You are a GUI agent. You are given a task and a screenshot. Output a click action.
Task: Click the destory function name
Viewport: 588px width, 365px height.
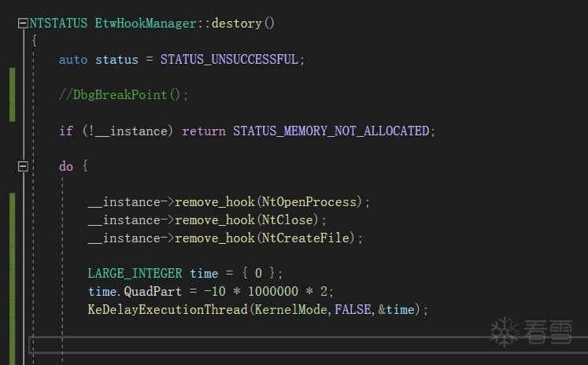237,24
